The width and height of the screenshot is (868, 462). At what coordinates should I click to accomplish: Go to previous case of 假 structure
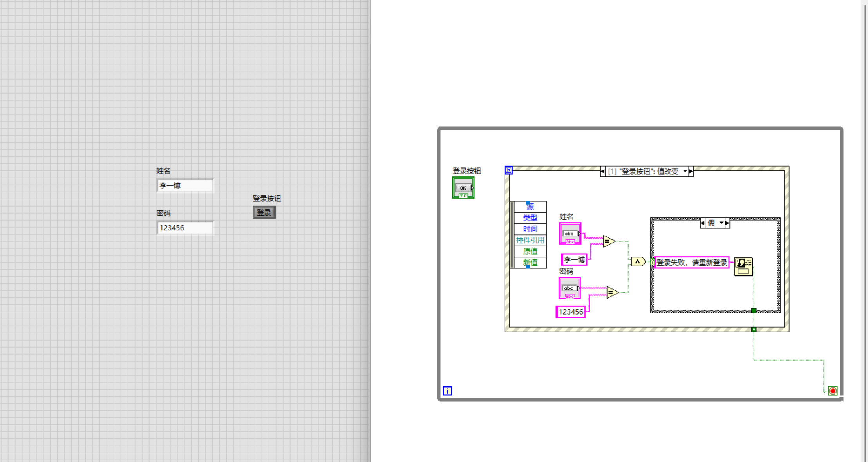(x=703, y=223)
